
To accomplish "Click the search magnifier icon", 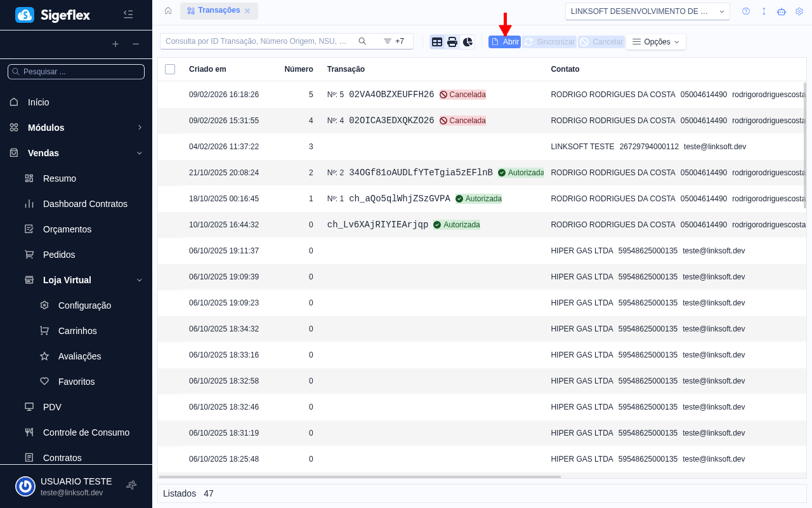I will (362, 41).
